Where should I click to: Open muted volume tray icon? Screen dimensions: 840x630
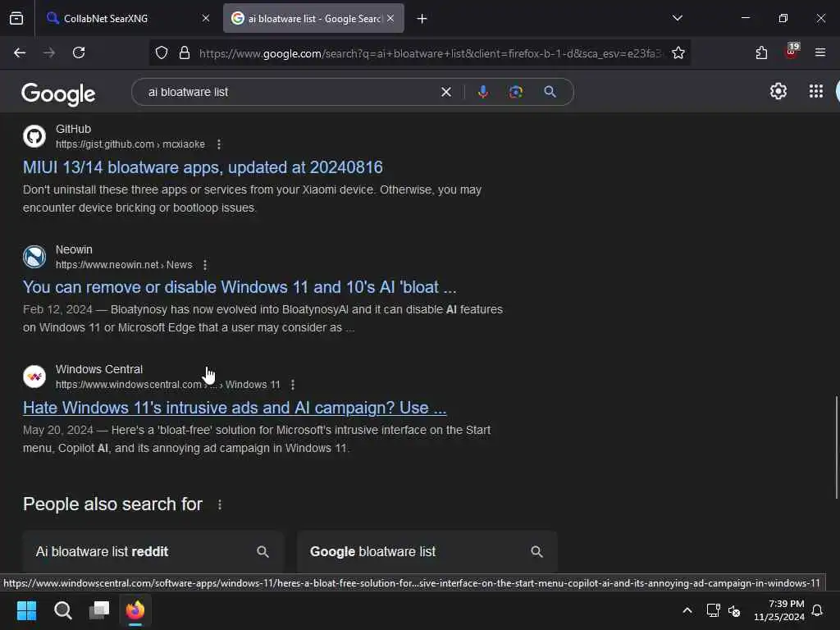[x=734, y=610]
